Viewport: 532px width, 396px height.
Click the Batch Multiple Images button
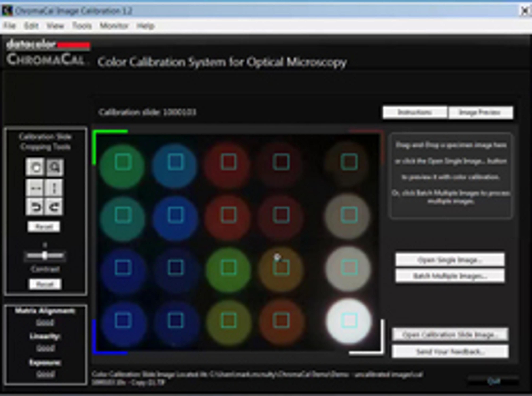(x=450, y=276)
